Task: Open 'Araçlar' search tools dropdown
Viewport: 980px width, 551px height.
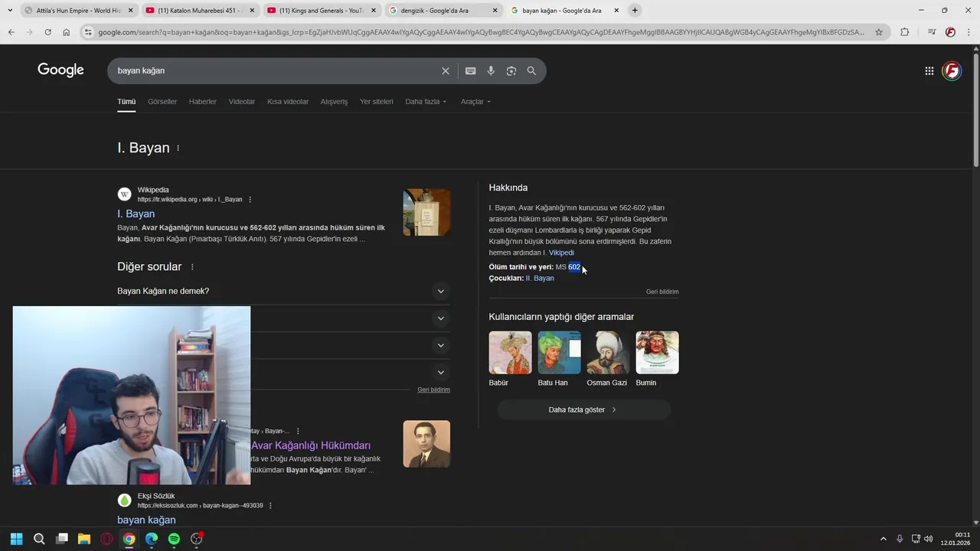Action: (x=475, y=102)
